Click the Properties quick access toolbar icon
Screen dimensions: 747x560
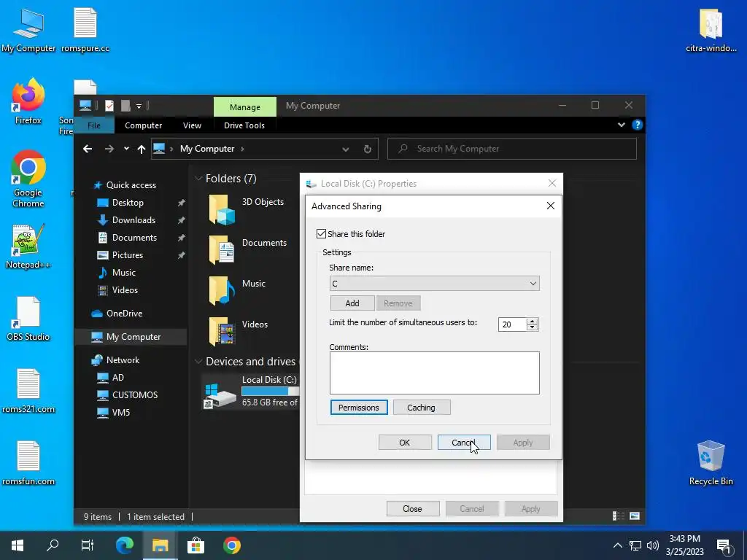[109, 106]
